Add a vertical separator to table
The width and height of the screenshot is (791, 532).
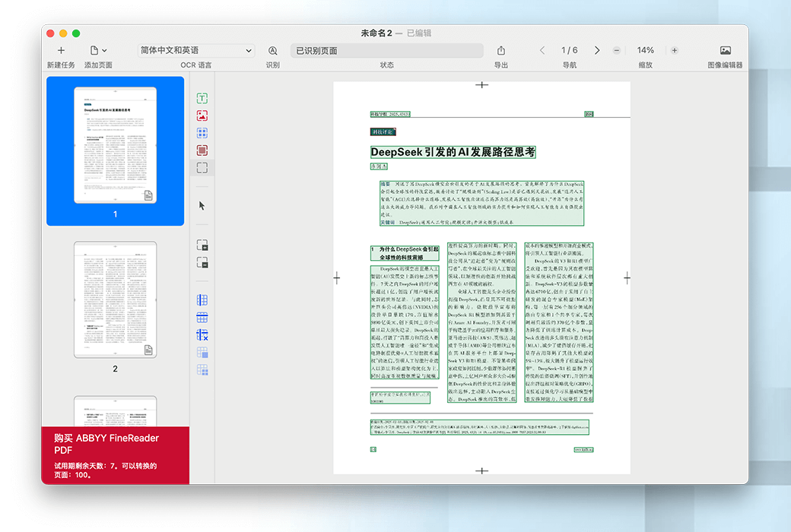[202, 300]
